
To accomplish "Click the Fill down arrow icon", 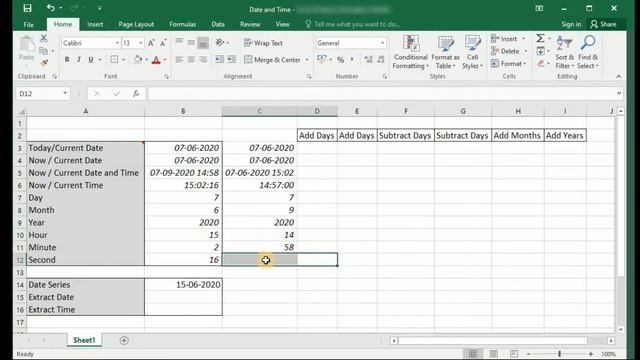I will 540,51.
